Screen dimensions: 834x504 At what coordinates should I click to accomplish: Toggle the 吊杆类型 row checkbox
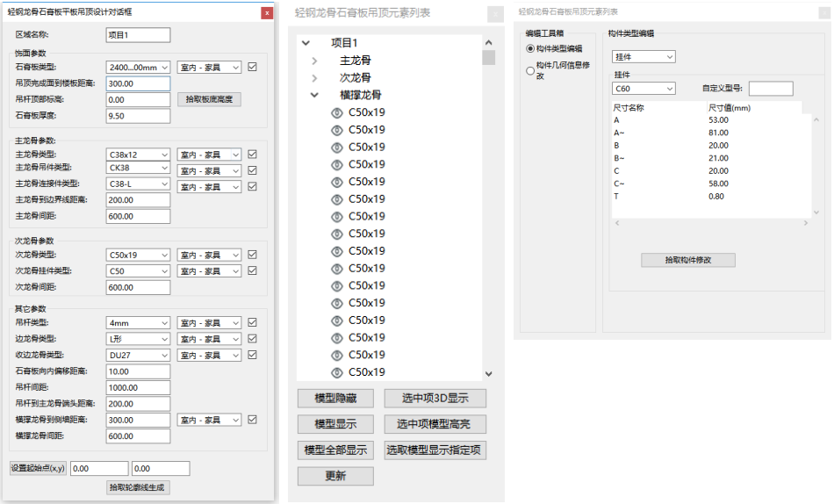[x=253, y=322]
